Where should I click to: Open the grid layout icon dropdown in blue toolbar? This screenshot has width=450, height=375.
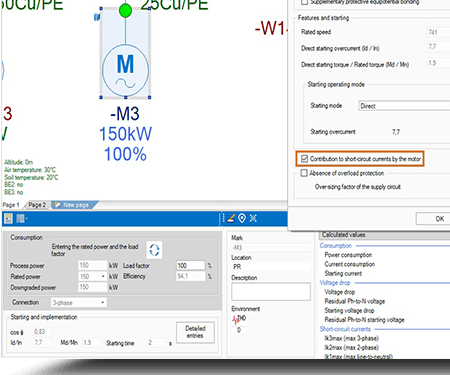pos(22,218)
